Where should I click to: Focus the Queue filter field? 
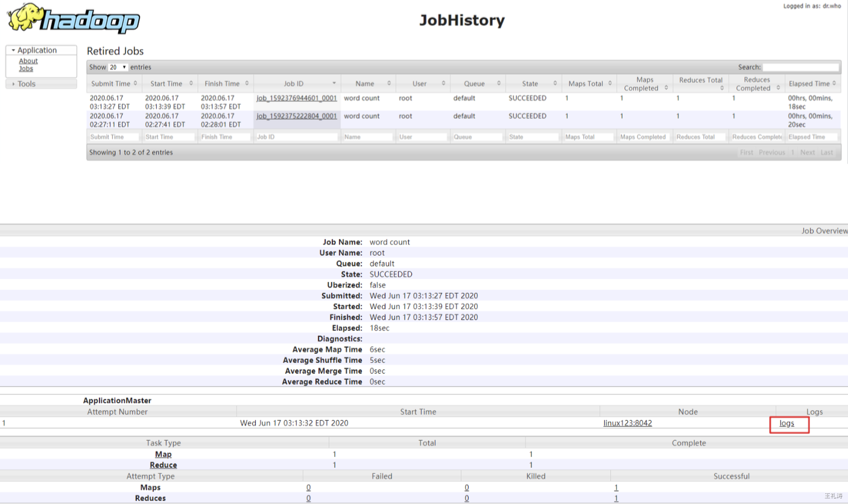(477, 137)
